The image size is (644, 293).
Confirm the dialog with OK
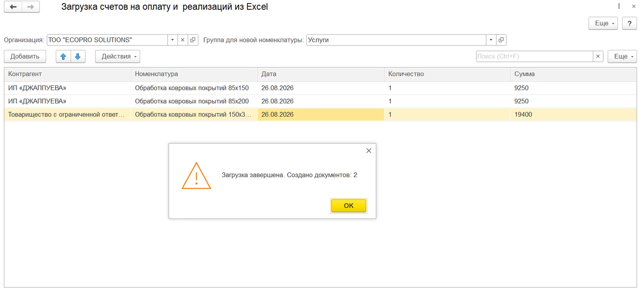point(348,206)
